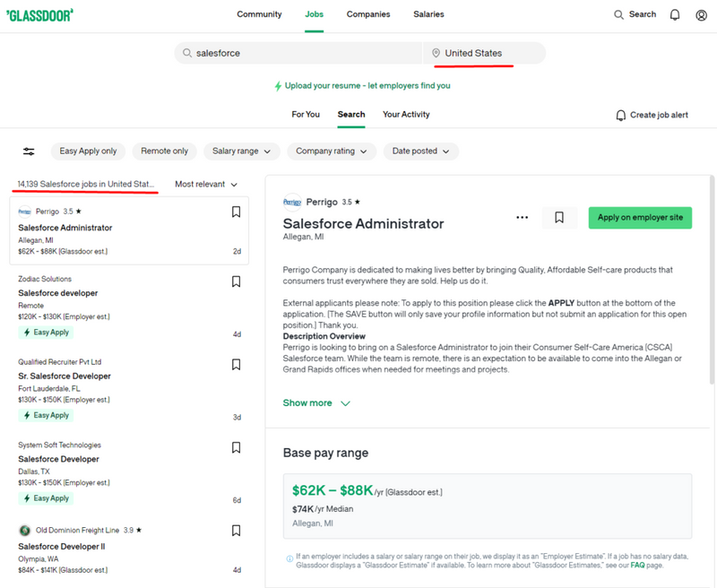This screenshot has width=717, height=588.
Task: Save job using detail panel bookmark button
Action: 558,218
